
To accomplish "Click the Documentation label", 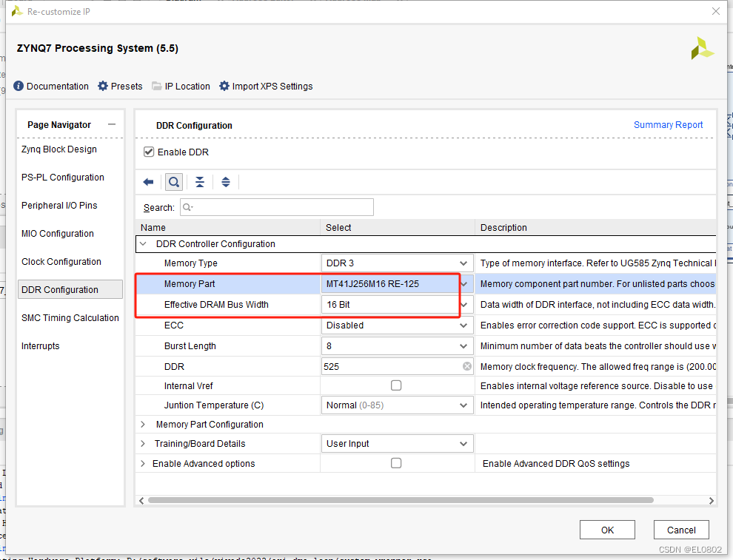I will click(x=58, y=86).
